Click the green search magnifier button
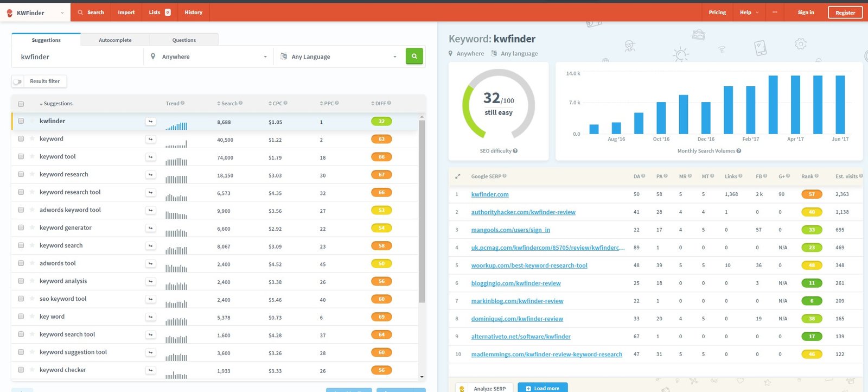This screenshot has width=868, height=392. coord(414,56)
